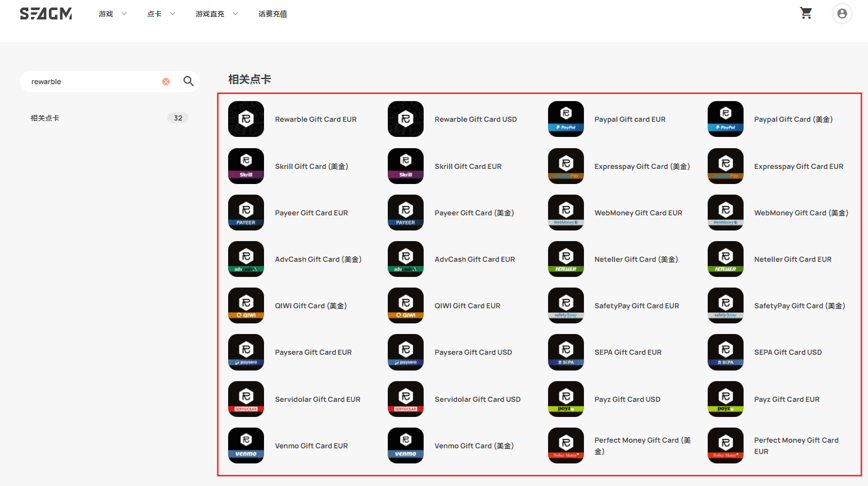Click Payeer Gift Card EUR icon
Screen dimensions: 868x486
(x=246, y=213)
